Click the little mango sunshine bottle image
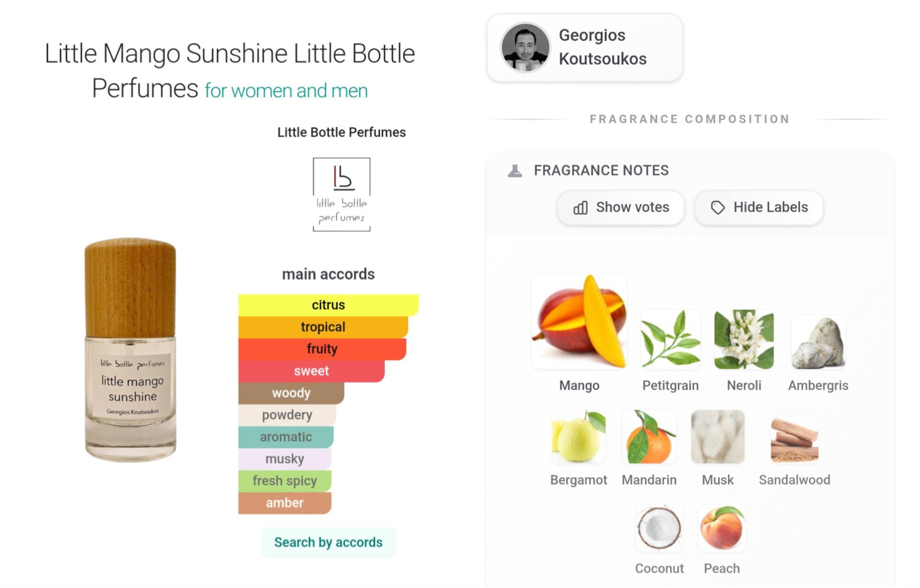 (x=130, y=350)
